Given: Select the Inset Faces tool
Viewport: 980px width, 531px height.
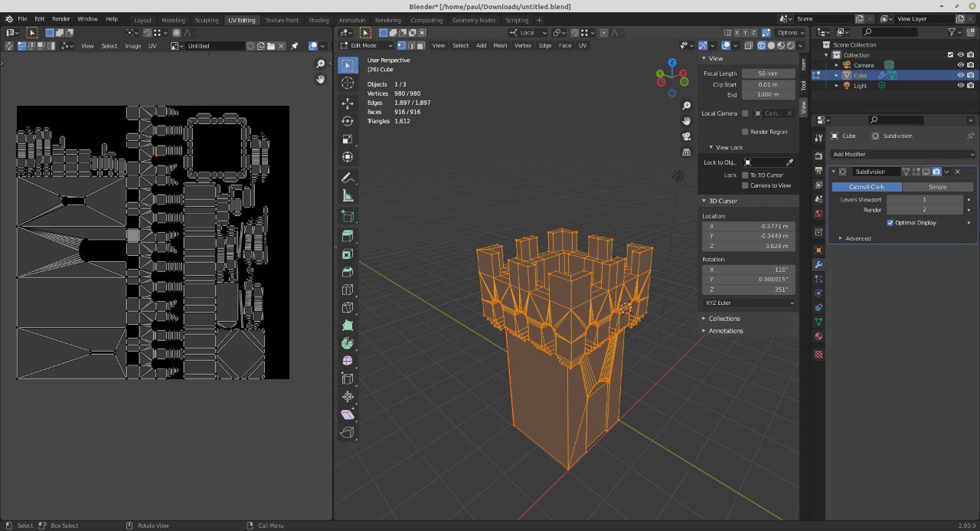Looking at the screenshot, I should pyautogui.click(x=348, y=254).
